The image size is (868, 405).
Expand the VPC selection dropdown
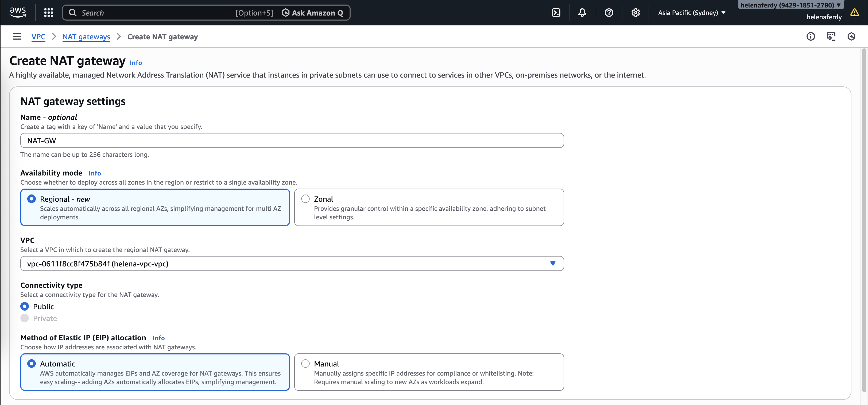click(x=553, y=263)
